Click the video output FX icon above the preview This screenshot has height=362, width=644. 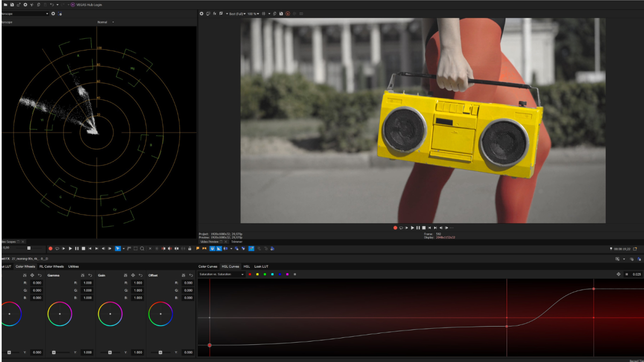click(215, 13)
